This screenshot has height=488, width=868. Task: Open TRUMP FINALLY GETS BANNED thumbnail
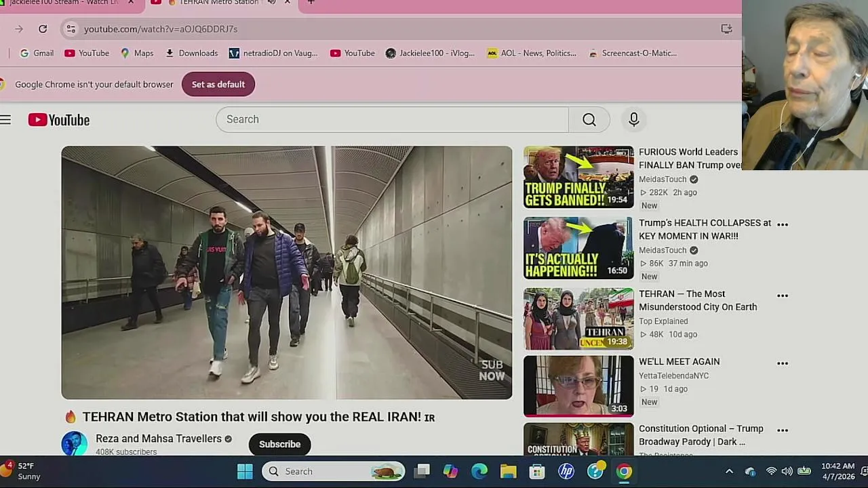click(x=578, y=177)
